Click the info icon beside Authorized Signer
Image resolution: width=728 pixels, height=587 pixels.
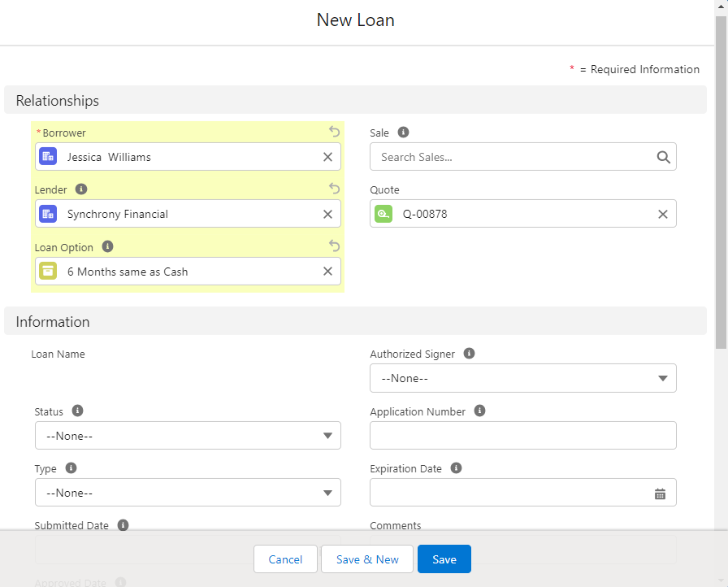pos(468,353)
